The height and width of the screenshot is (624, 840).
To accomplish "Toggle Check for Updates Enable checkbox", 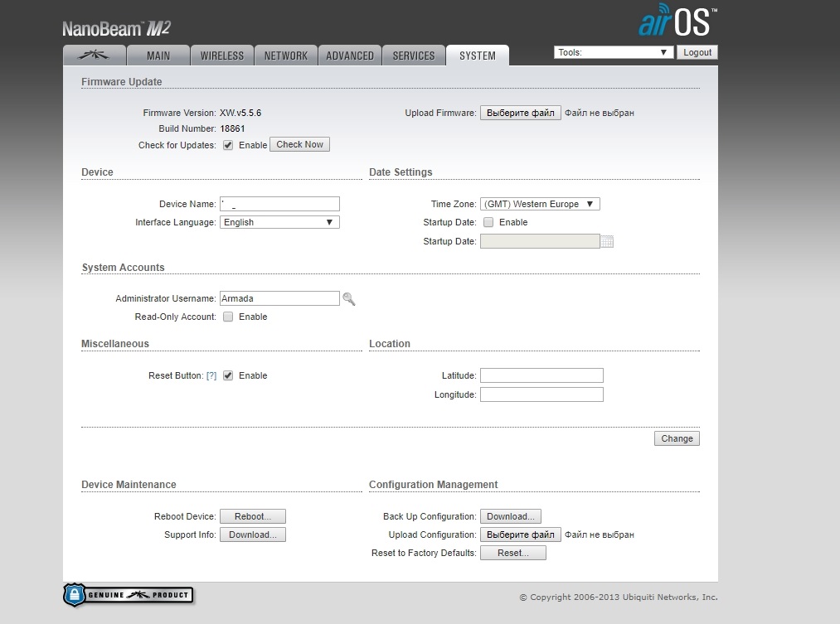I will [x=228, y=145].
